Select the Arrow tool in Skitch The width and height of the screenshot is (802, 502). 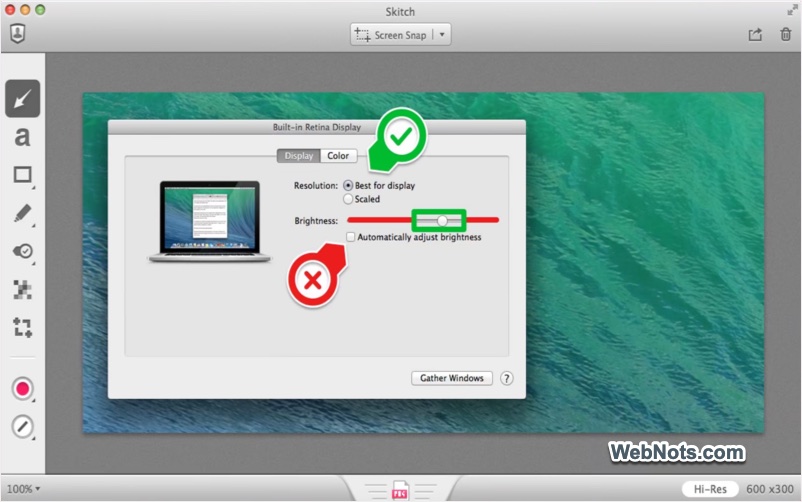23,98
